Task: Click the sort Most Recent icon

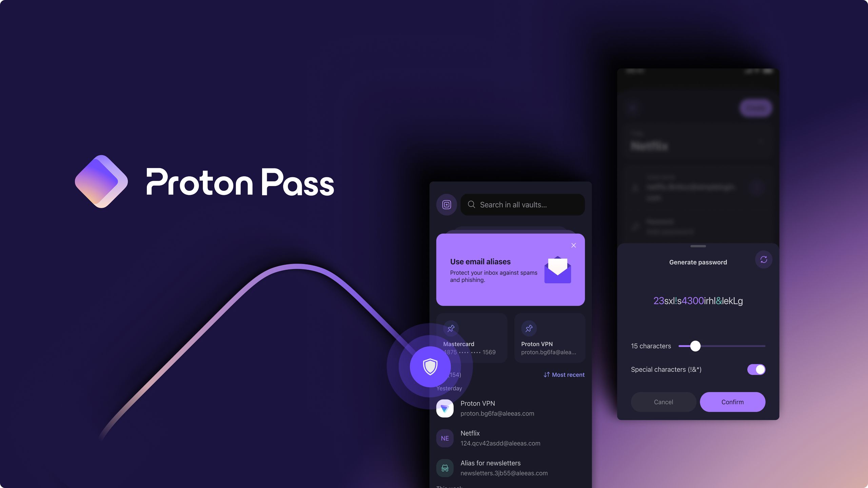Action: click(x=546, y=375)
